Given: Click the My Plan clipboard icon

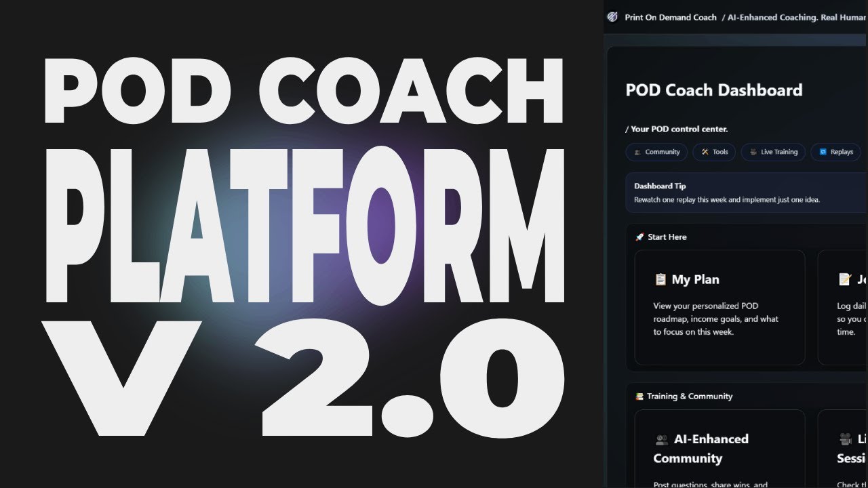Looking at the screenshot, I should pyautogui.click(x=660, y=279).
